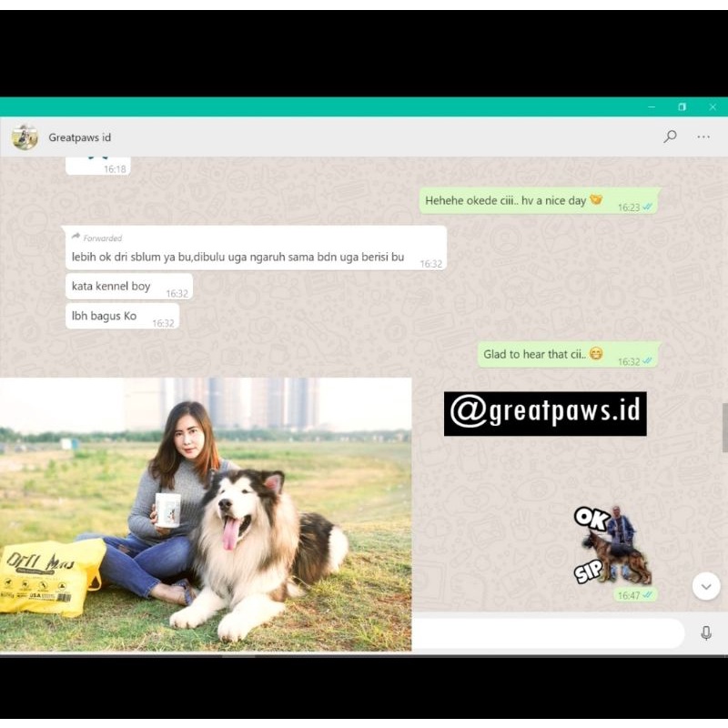
Task: Jump to latest with the down chevron button
Action: (x=706, y=586)
